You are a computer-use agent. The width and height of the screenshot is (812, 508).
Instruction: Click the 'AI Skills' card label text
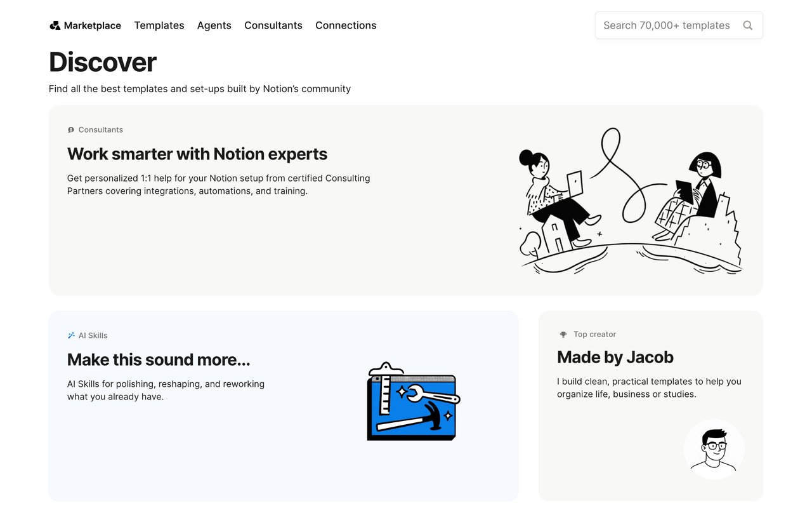click(93, 335)
